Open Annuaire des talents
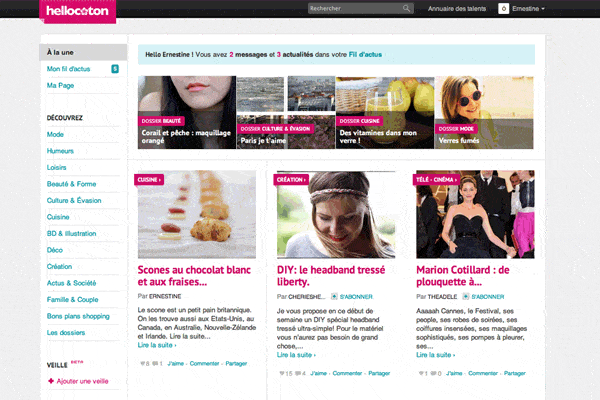 (x=457, y=8)
